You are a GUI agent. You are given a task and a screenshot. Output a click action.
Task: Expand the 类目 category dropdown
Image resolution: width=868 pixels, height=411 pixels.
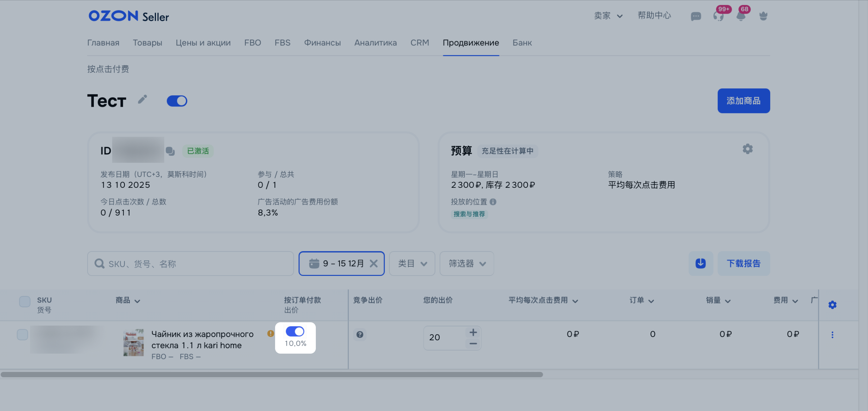[412, 264]
